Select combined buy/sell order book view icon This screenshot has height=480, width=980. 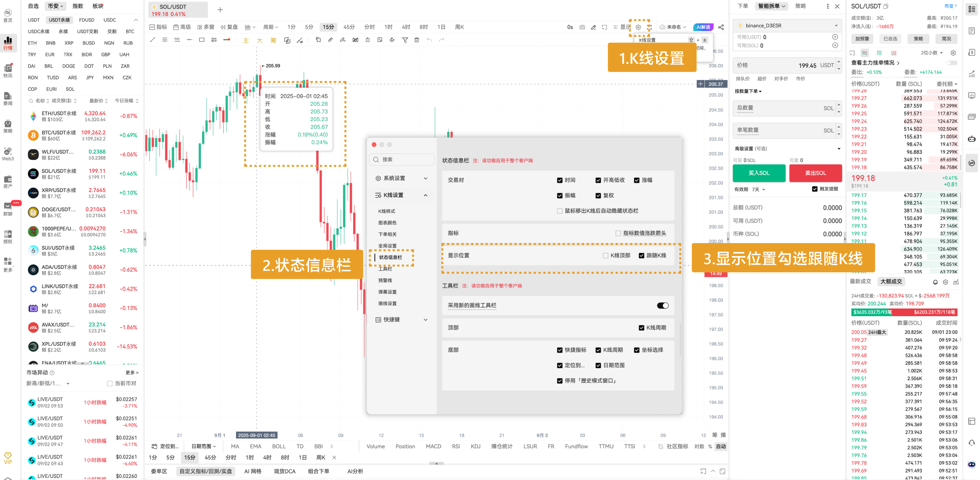865,53
